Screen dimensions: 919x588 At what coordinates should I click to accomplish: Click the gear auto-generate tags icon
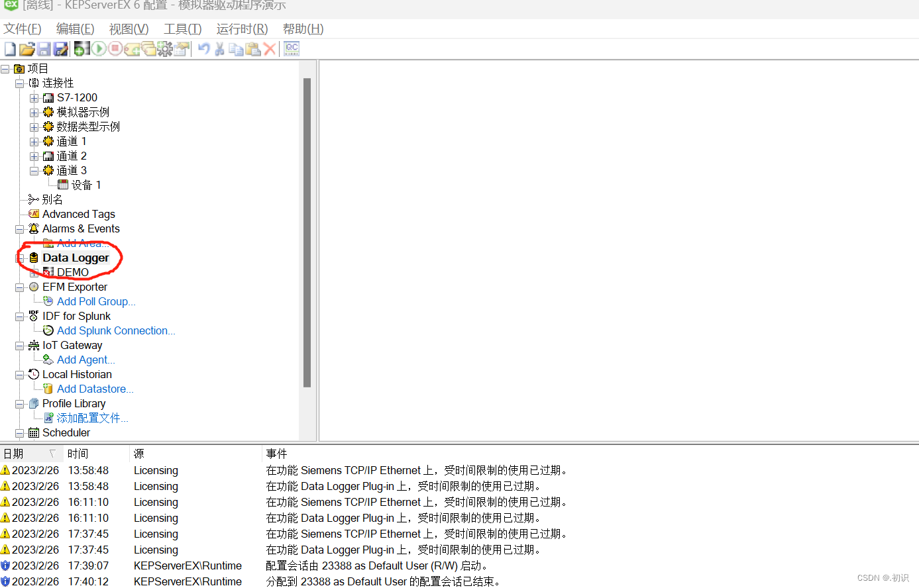(x=165, y=49)
